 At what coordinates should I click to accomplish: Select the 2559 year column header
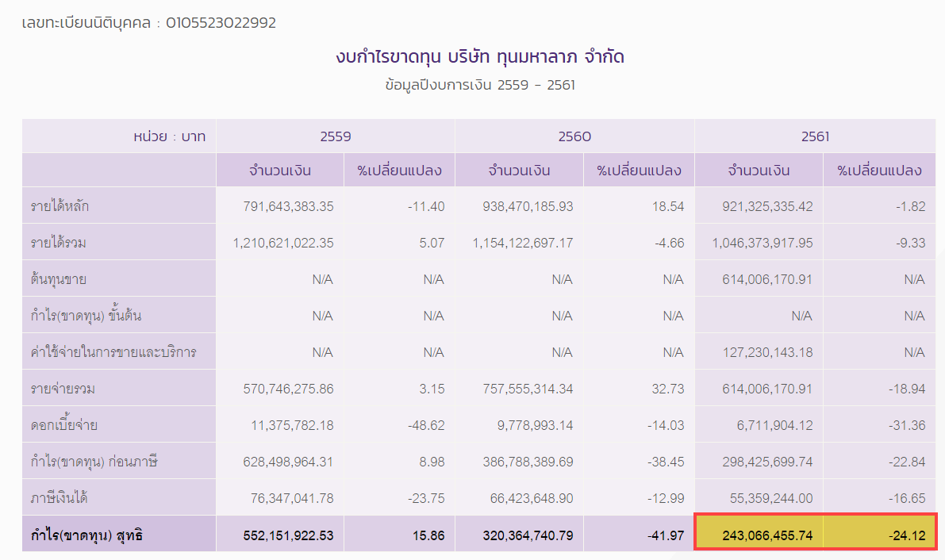(335, 137)
